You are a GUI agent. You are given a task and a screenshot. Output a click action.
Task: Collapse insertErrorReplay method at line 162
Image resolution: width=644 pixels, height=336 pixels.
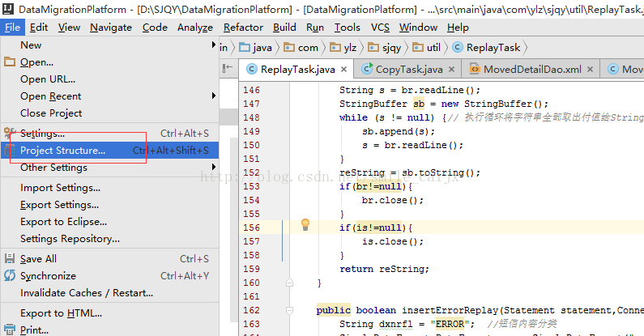coord(289,311)
